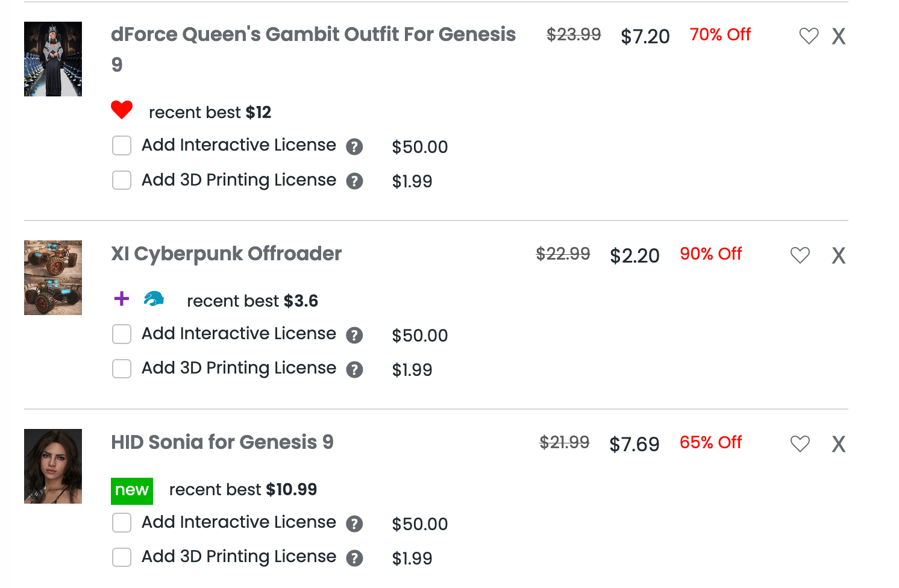Open dForce Queen's Gambit Outfit product page
The width and height of the screenshot is (899, 588).
(313, 35)
